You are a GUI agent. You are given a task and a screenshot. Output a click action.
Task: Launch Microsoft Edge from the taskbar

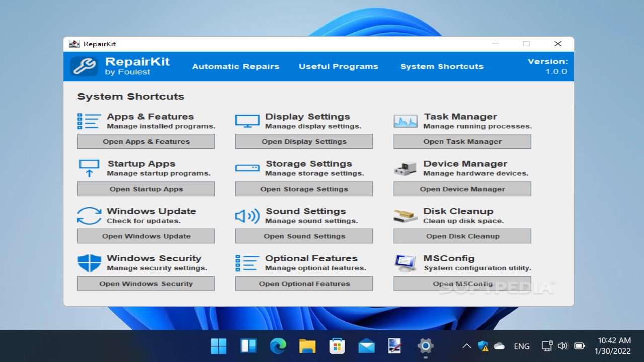[278, 346]
